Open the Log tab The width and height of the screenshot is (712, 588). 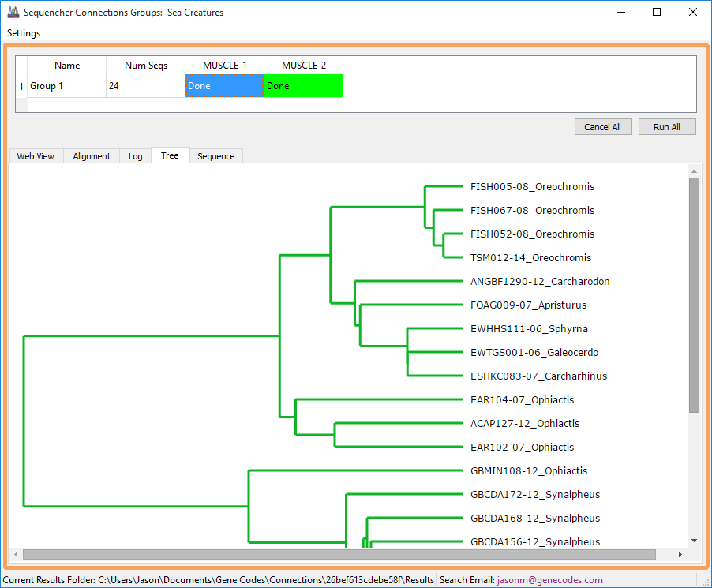click(x=135, y=156)
